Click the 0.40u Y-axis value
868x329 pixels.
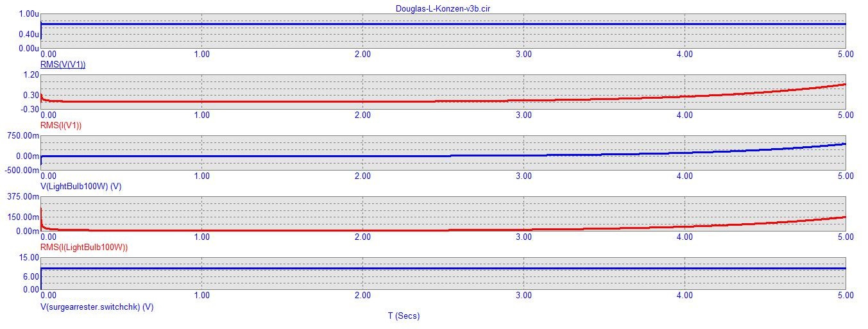pos(29,34)
